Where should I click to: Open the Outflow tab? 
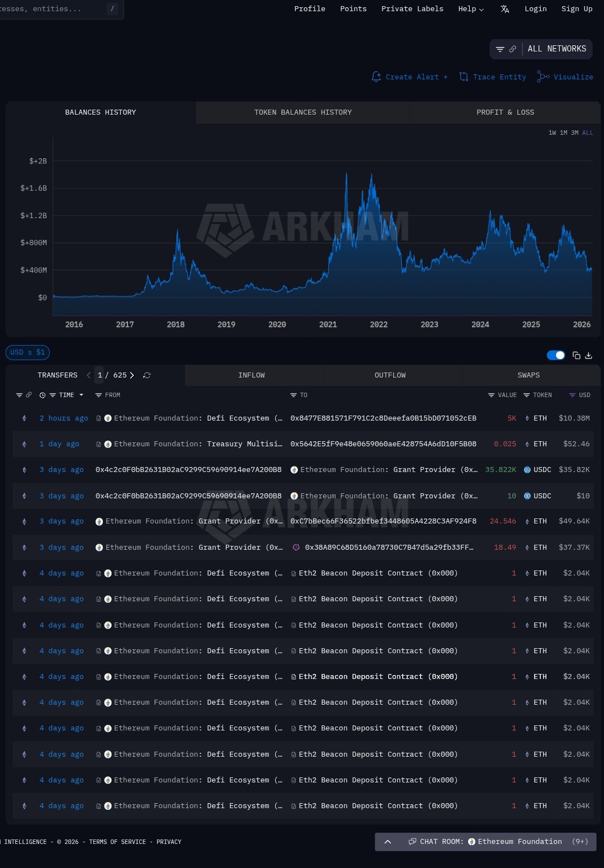click(x=390, y=375)
